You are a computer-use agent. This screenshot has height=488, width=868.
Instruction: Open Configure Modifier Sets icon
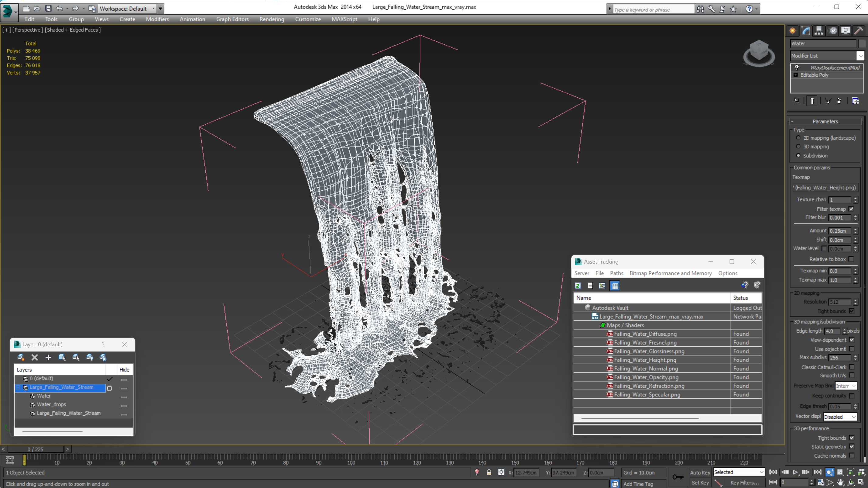(x=855, y=101)
